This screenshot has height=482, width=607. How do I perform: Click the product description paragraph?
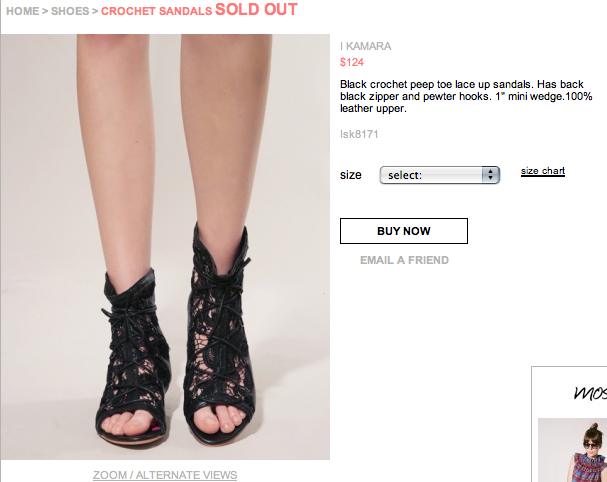point(466,96)
